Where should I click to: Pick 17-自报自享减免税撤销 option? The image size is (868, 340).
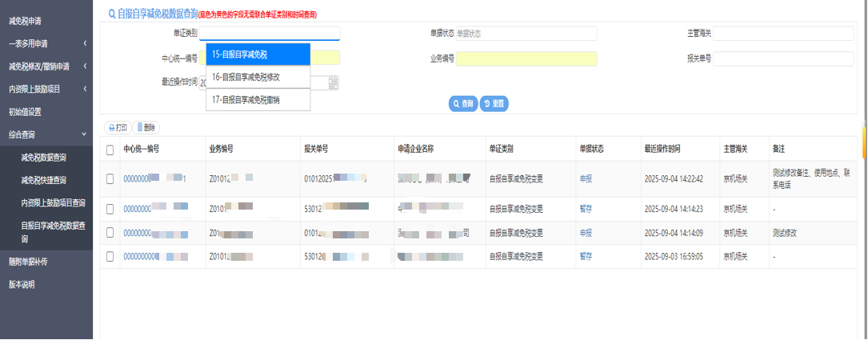tap(258, 100)
